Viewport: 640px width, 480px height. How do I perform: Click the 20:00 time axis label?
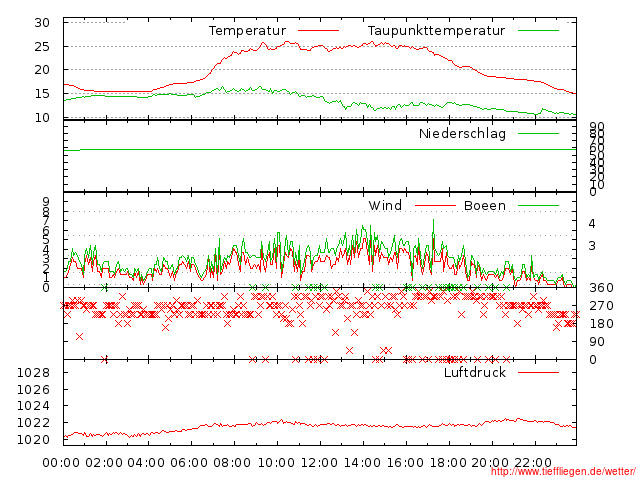tap(490, 463)
